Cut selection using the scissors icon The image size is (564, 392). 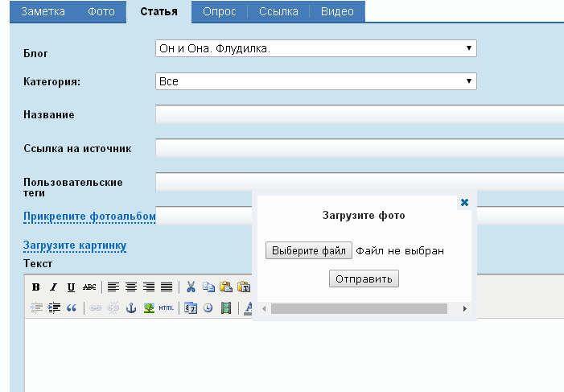pyautogui.click(x=191, y=287)
